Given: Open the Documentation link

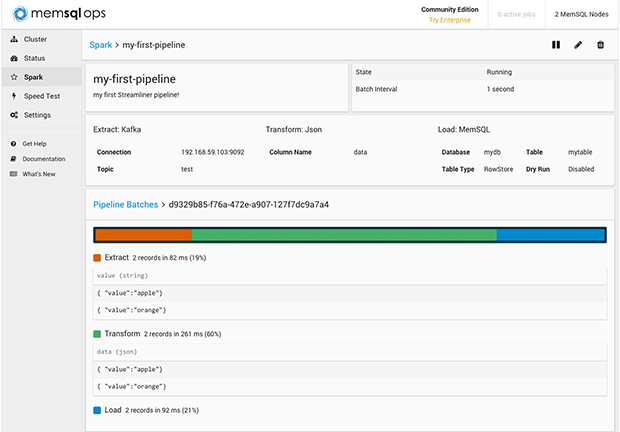Looking at the screenshot, I should click(x=44, y=159).
